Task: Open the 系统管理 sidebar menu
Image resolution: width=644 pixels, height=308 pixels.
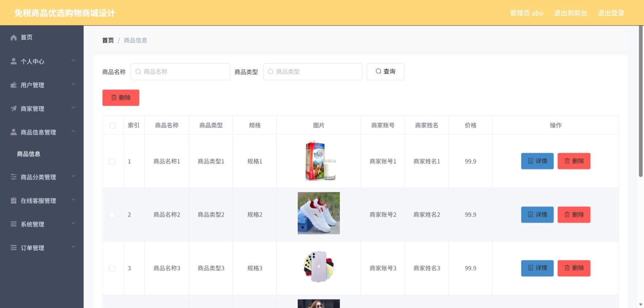Action: (x=42, y=224)
